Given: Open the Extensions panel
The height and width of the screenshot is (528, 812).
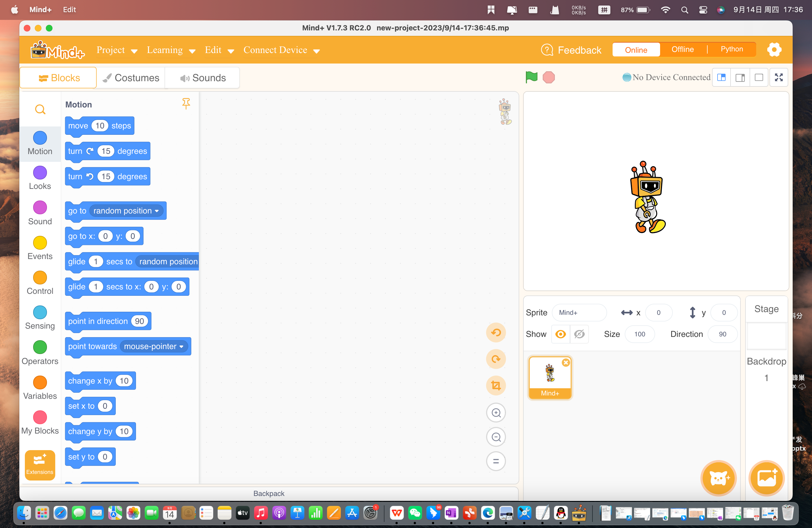Looking at the screenshot, I should [x=39, y=465].
